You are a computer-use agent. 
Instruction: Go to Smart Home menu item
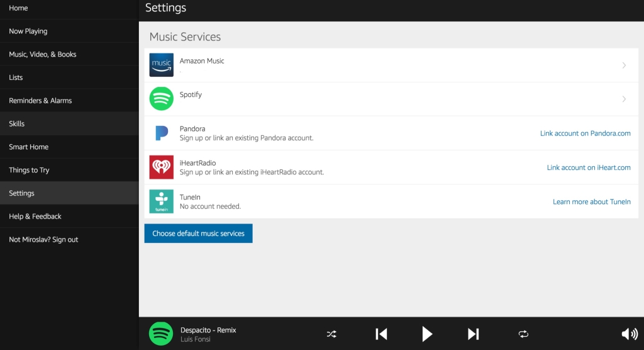(x=29, y=147)
